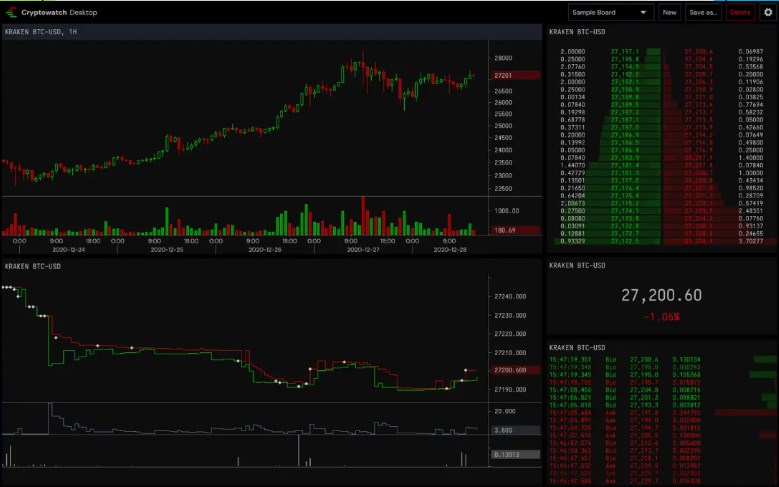This screenshot has height=487, width=779.
Task: Select the spread chart panel's KRAKEN BTC-USD title
Action: pos(33,266)
